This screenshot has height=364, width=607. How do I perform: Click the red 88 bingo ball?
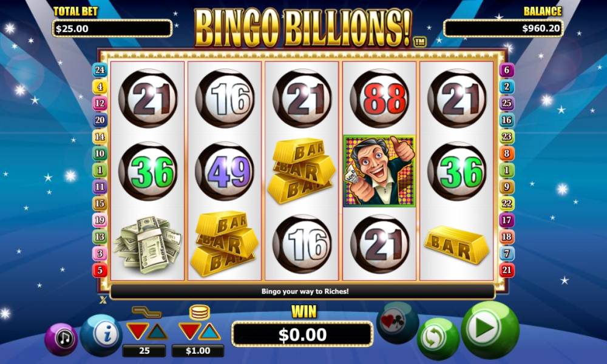[379, 98]
